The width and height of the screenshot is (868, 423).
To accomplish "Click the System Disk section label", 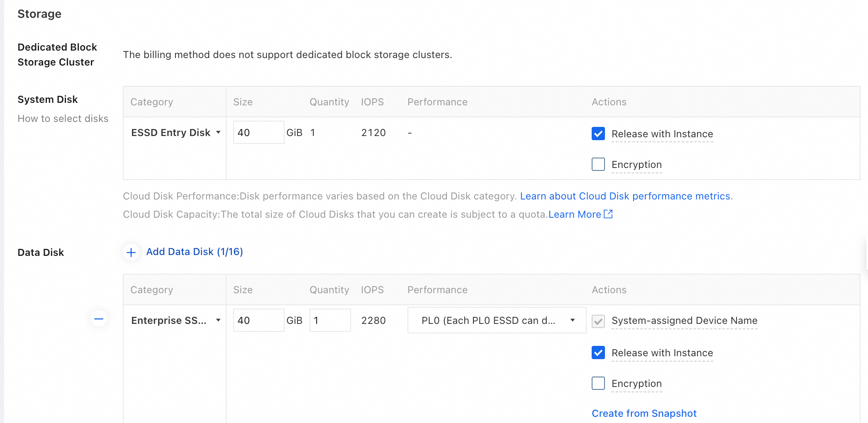I will tap(48, 100).
